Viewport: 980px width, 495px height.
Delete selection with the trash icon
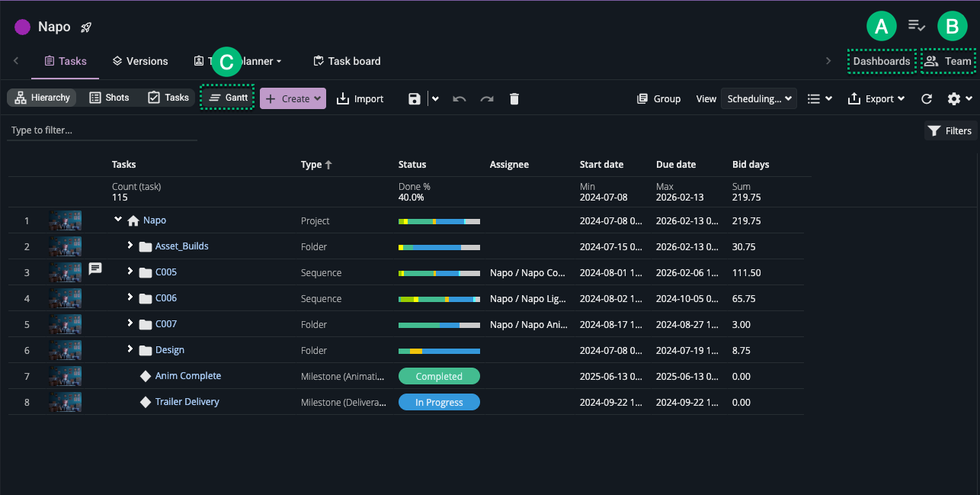(514, 98)
